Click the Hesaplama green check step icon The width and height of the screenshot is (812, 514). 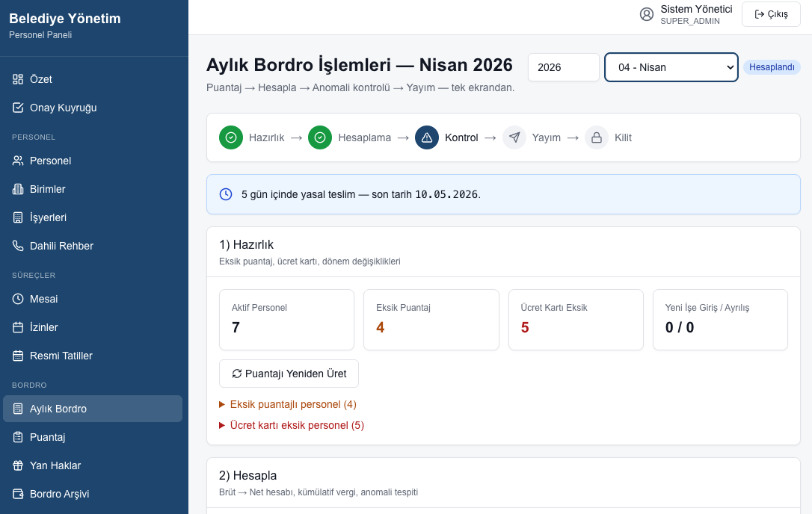pyautogui.click(x=320, y=137)
